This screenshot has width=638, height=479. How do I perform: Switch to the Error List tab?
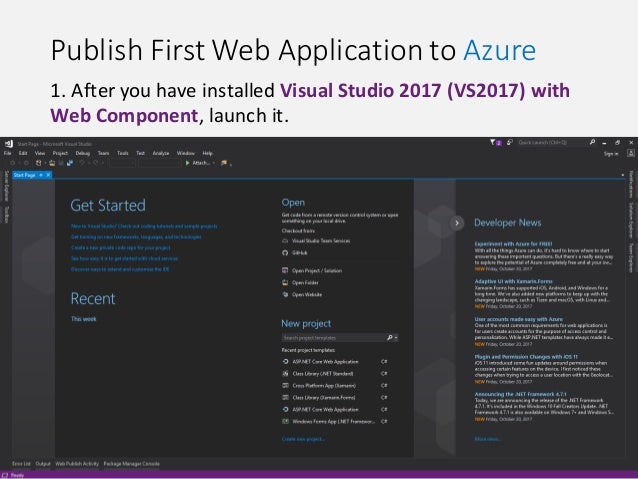[21, 464]
